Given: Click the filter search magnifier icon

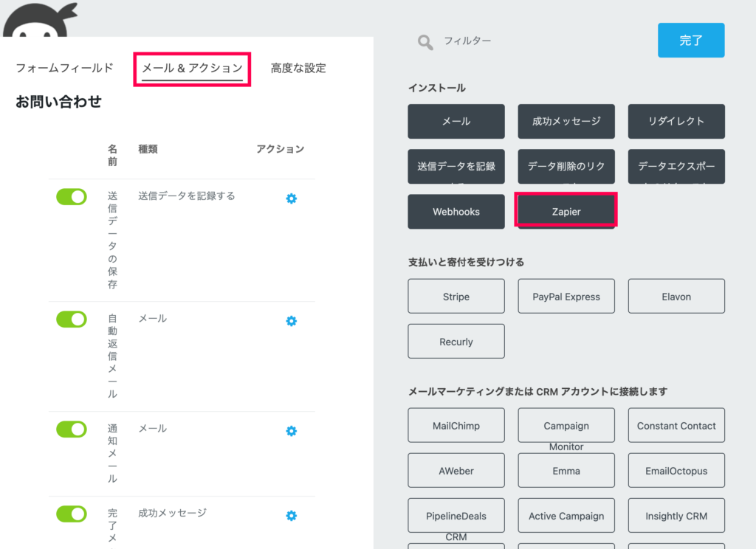Looking at the screenshot, I should (x=425, y=42).
